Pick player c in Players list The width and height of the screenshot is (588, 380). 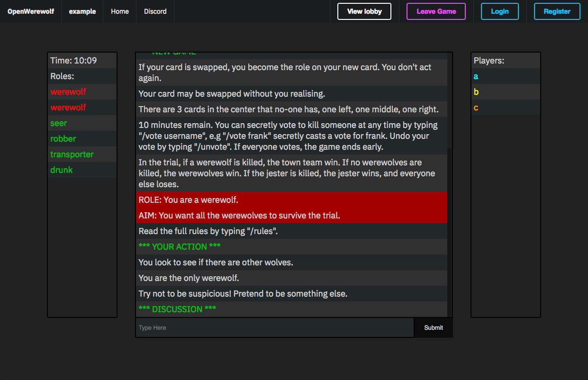[476, 108]
